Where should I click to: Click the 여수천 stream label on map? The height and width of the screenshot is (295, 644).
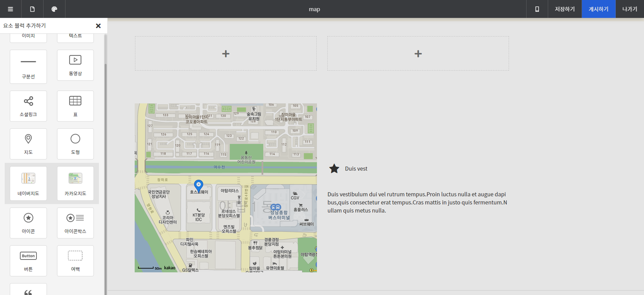tap(219, 167)
